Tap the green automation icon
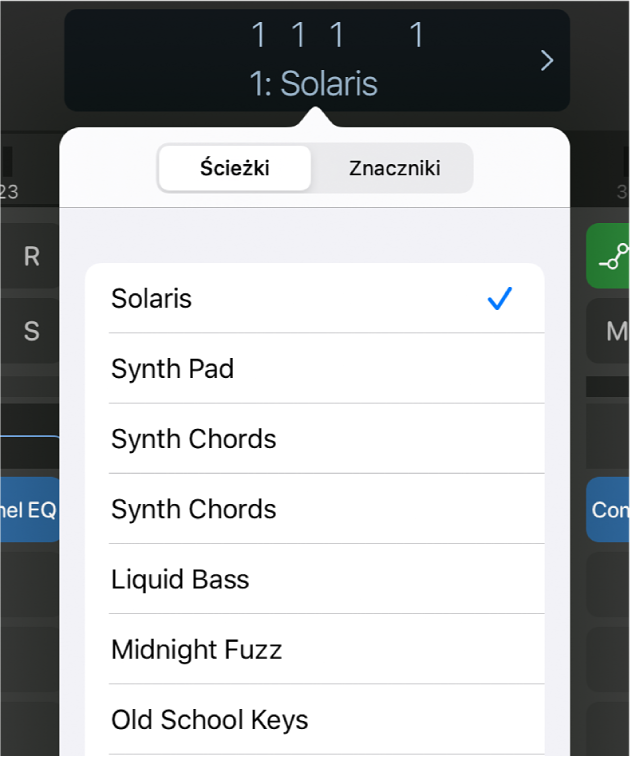The image size is (630, 758). (x=609, y=257)
